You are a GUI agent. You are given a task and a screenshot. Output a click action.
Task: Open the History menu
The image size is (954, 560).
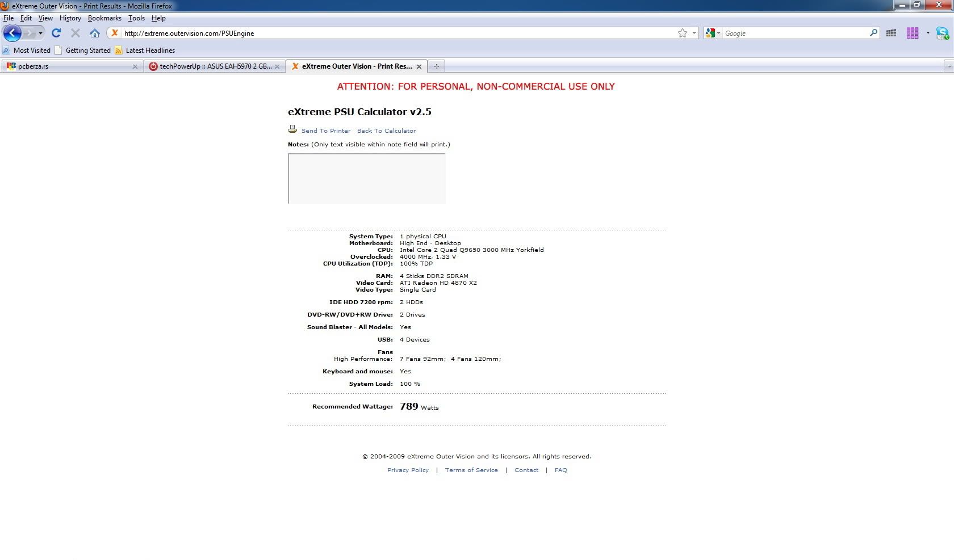pyautogui.click(x=70, y=18)
